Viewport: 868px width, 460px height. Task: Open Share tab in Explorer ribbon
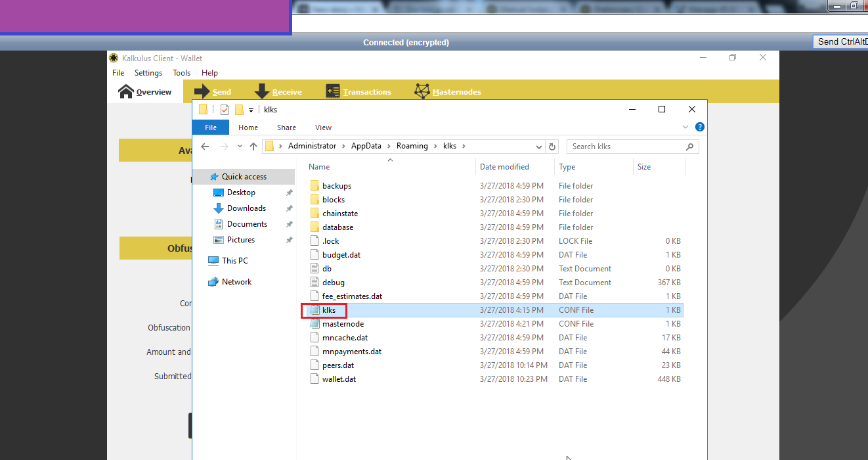(x=286, y=127)
